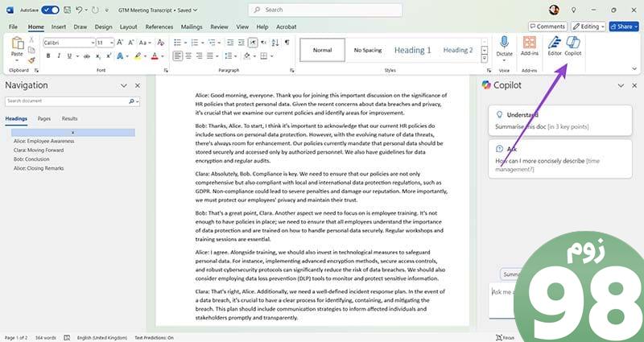644x342 pixels.
Task: Click the Bullets list icon
Action: point(177,43)
